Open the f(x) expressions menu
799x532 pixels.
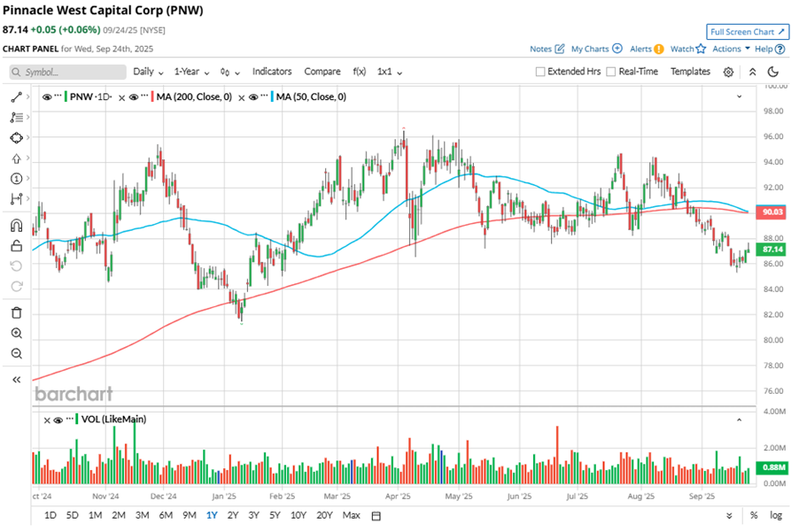(360, 72)
